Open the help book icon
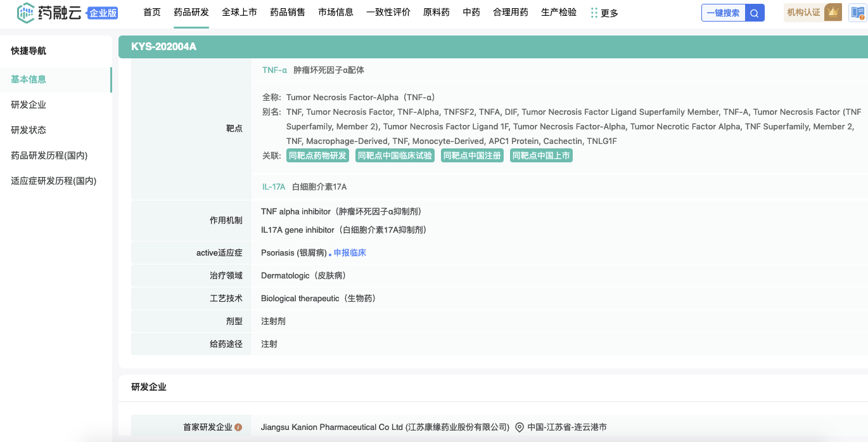The image size is (868, 442). click(857, 13)
